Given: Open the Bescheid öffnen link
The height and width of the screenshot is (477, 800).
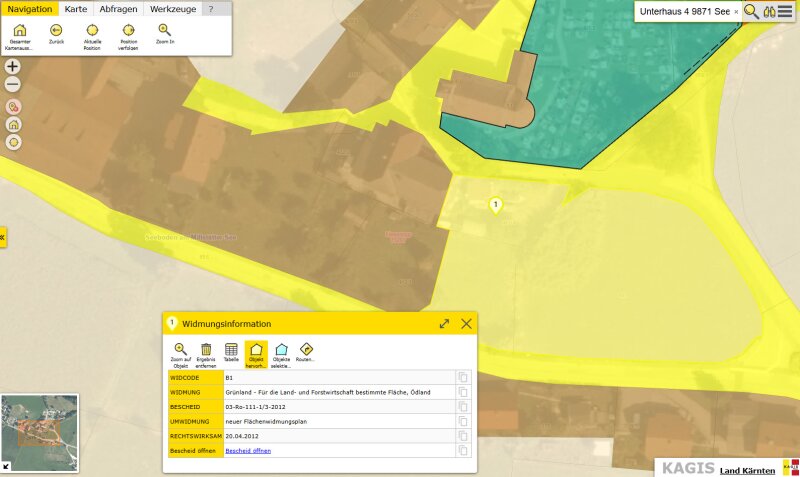Looking at the screenshot, I should (x=248, y=451).
